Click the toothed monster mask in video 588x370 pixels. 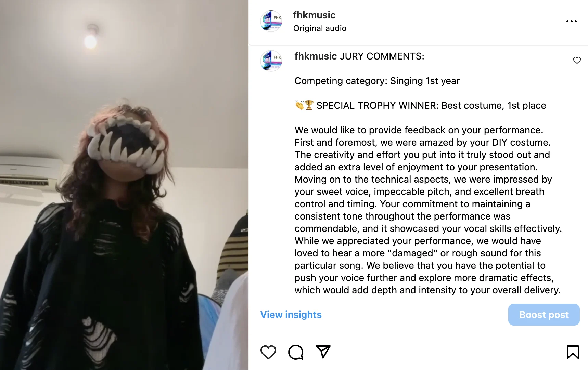pos(127,143)
